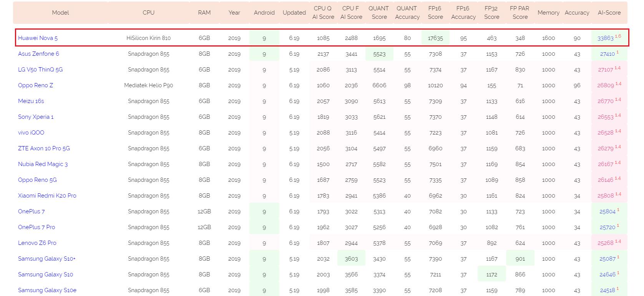Click the CPU F AI Score header
The height and width of the screenshot is (296, 644).
pos(351,13)
